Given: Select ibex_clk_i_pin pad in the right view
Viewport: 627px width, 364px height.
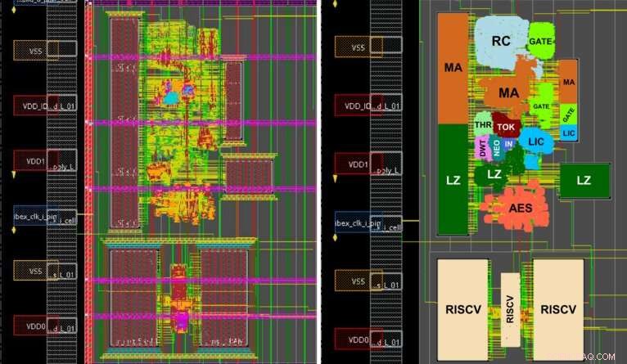Looking at the screenshot, I should (x=359, y=222).
